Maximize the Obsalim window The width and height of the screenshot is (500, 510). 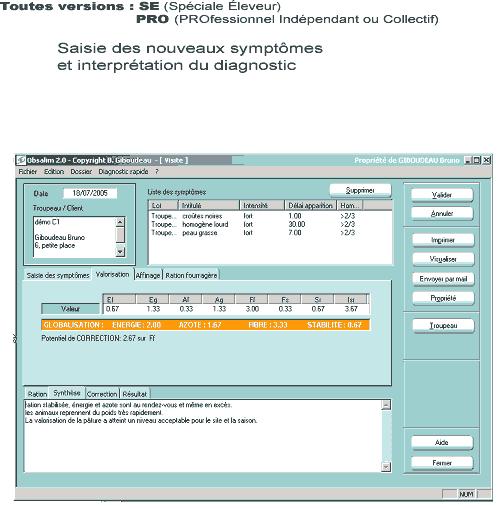[477, 160]
